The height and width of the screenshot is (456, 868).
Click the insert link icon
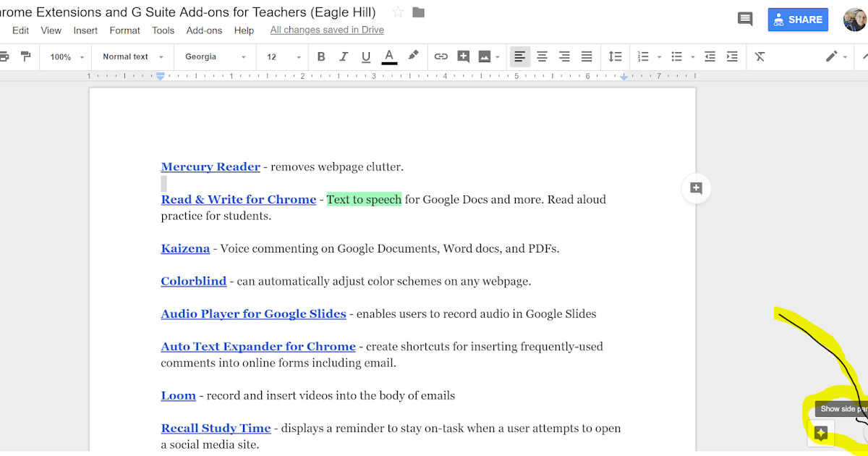coord(441,56)
